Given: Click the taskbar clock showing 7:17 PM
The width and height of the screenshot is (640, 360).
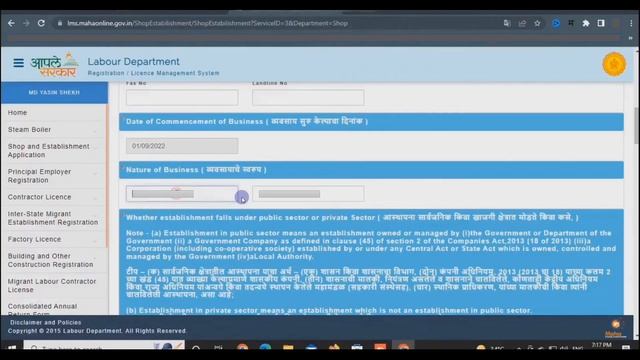Looking at the screenshot, I should (602, 345).
